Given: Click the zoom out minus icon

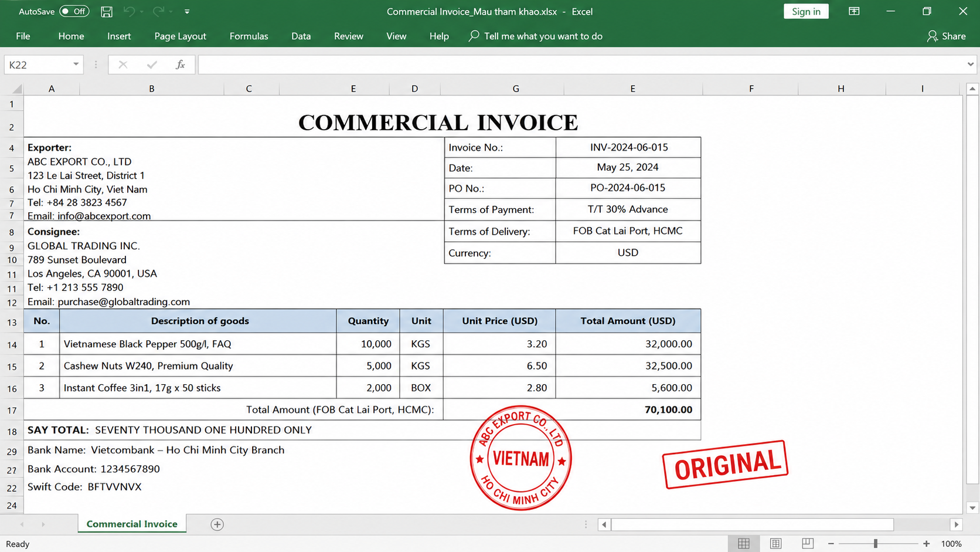Looking at the screenshot, I should (x=831, y=544).
